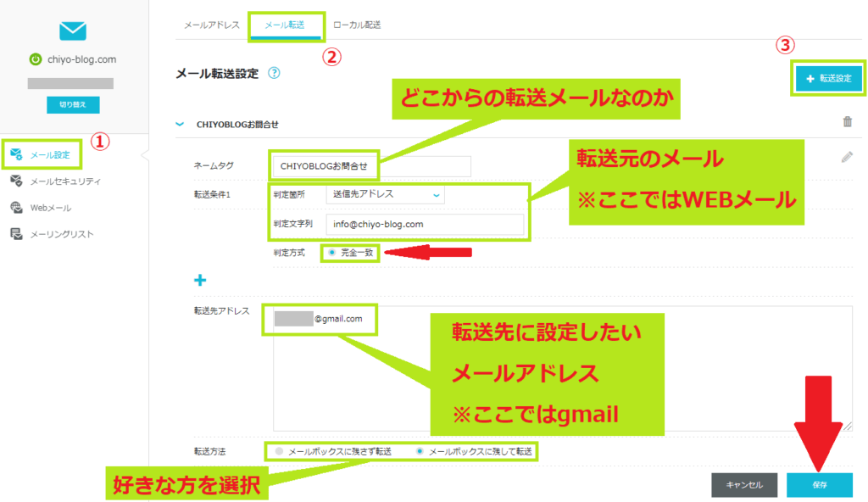
Task: Click the 転送設定 button
Action: pyautogui.click(x=828, y=78)
